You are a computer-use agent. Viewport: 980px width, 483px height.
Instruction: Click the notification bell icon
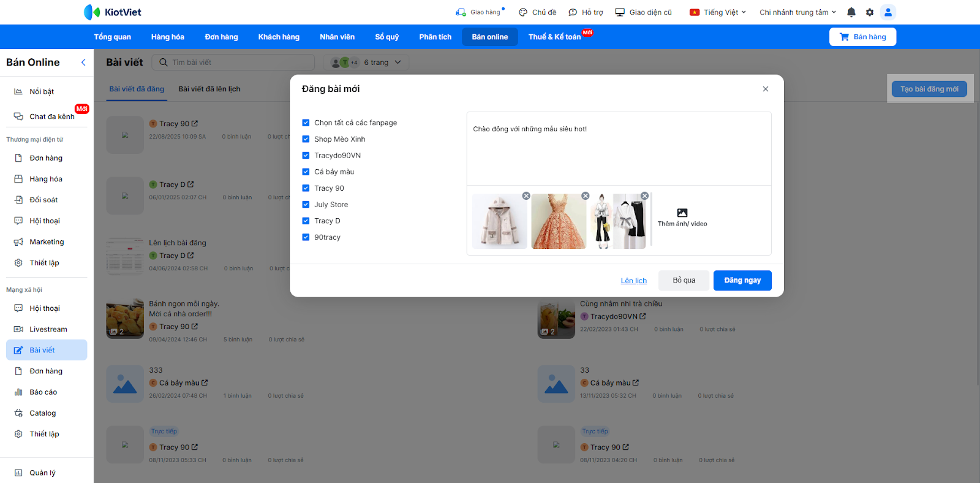[851, 12]
